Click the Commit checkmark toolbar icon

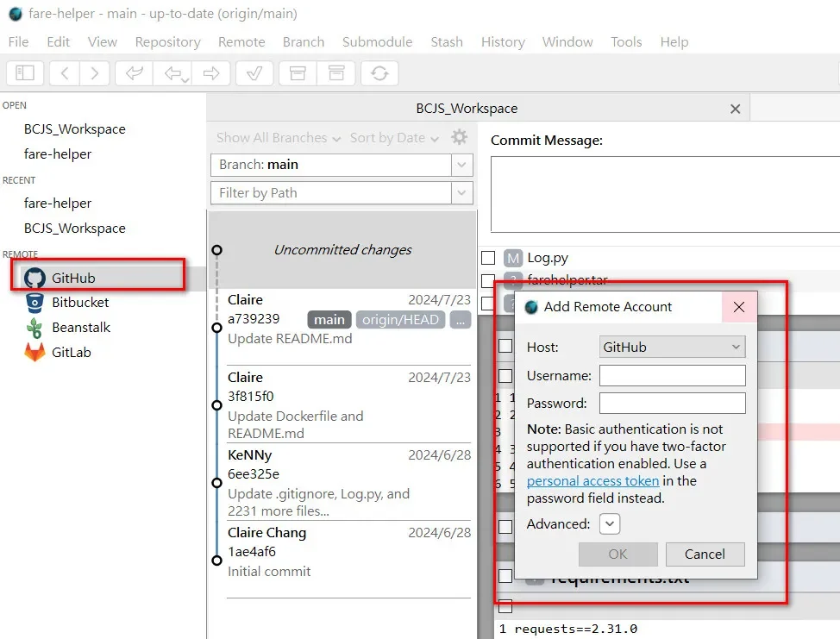(254, 72)
